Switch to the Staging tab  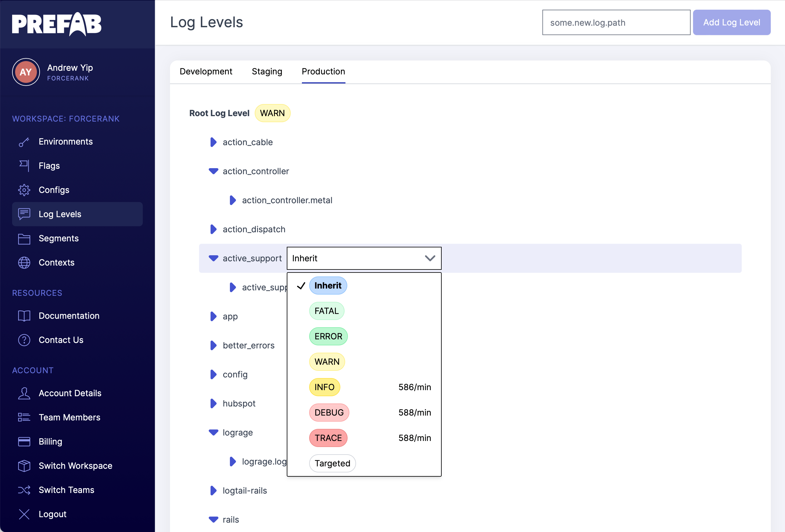coord(267,72)
